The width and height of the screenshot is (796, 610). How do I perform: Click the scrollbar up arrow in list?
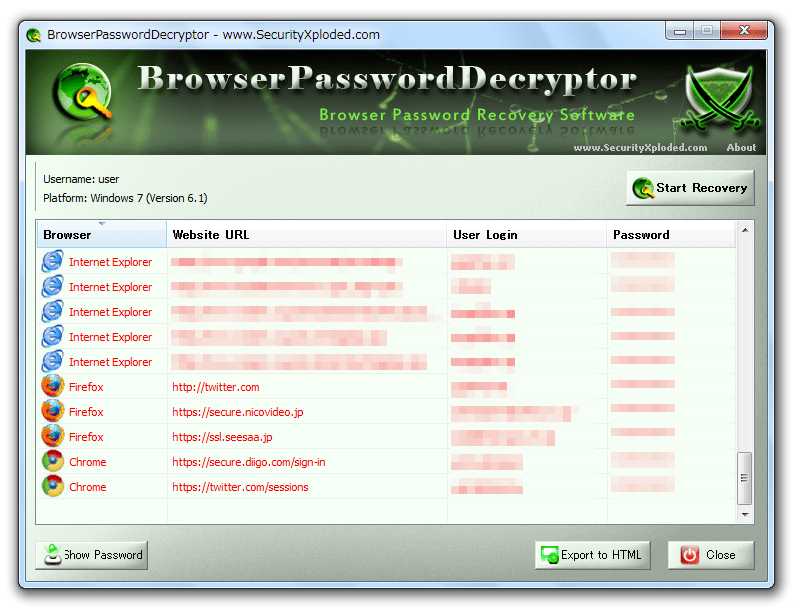click(745, 230)
